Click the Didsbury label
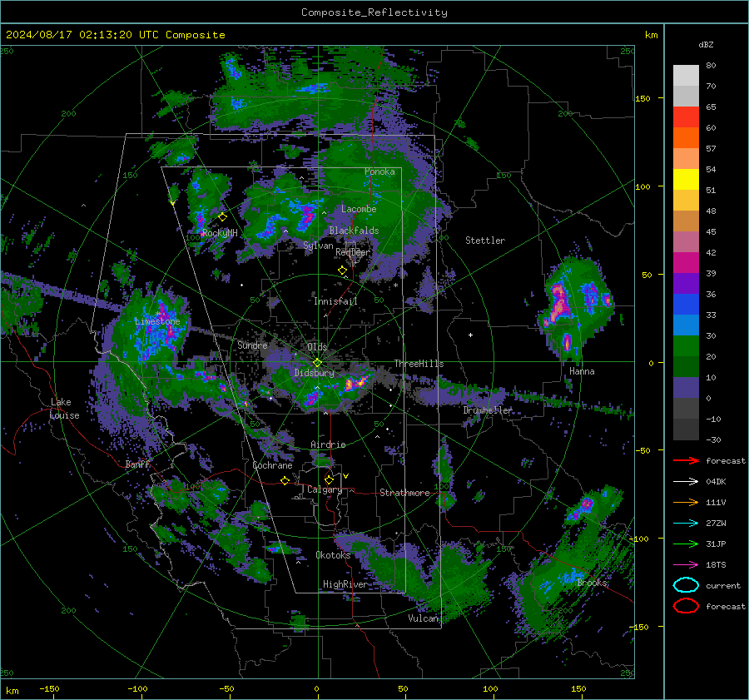This screenshot has height=700, width=749. (314, 373)
